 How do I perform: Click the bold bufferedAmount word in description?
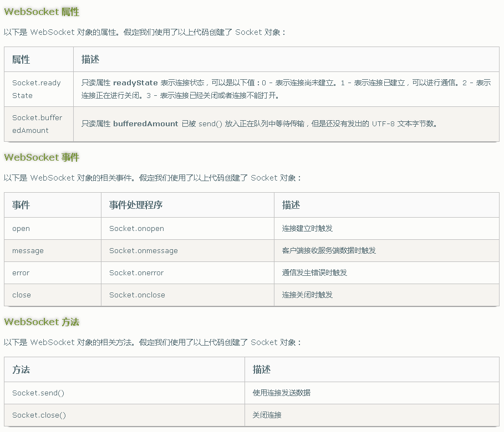point(145,124)
